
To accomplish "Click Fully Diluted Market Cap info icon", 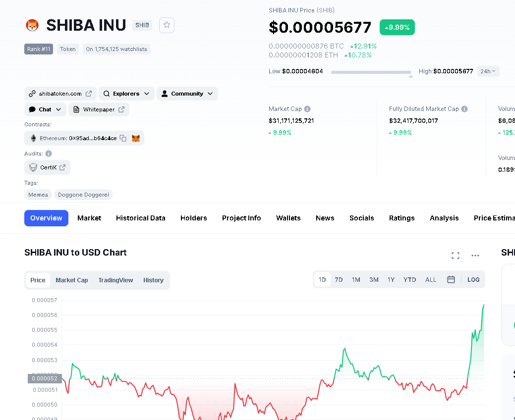I will 464,109.
